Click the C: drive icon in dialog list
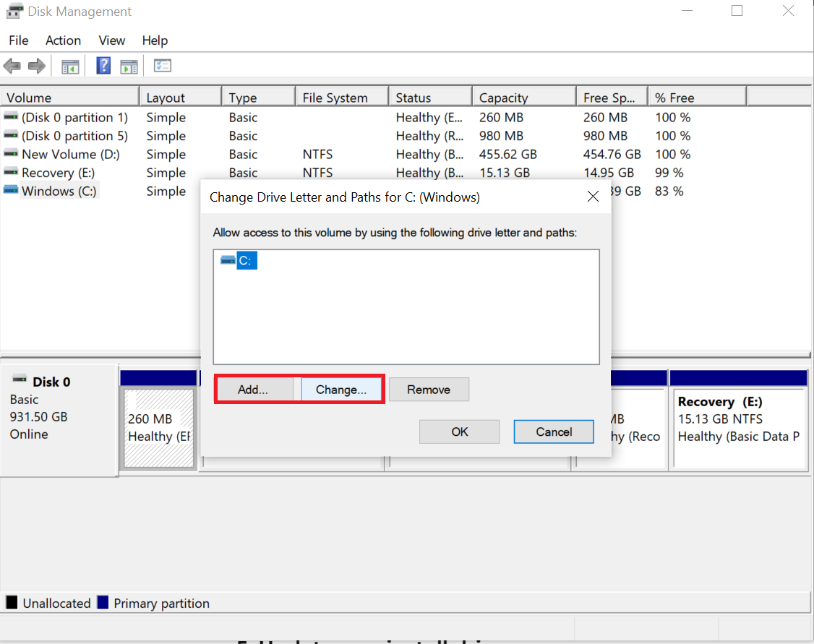 tap(228, 260)
